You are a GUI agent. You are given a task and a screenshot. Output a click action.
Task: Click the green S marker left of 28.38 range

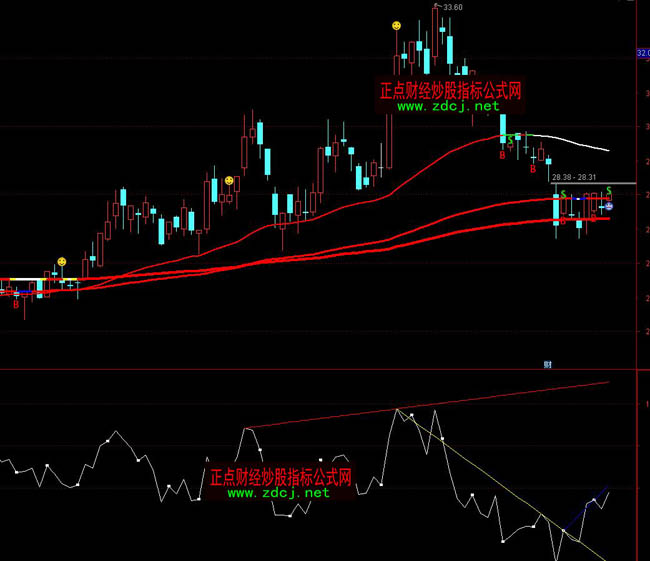[x=564, y=193]
